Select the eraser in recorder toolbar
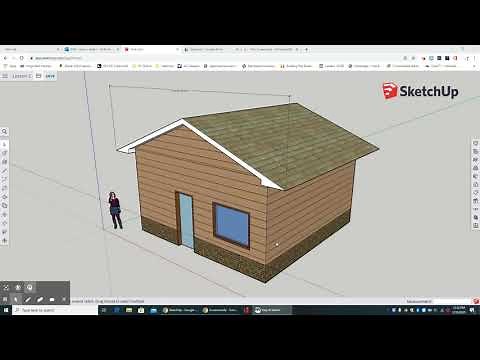This screenshot has height=360, width=480. tap(52, 299)
